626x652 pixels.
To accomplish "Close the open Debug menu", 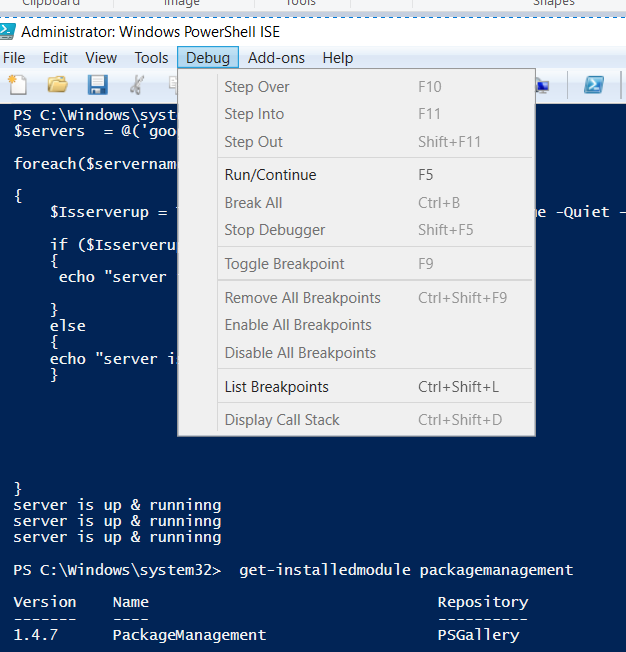I will [208, 58].
